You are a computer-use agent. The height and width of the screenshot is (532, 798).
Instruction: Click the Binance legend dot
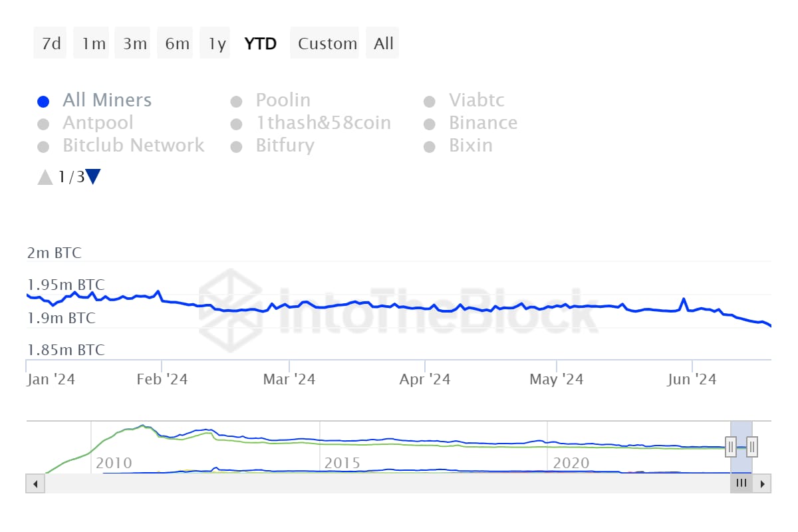430,124
